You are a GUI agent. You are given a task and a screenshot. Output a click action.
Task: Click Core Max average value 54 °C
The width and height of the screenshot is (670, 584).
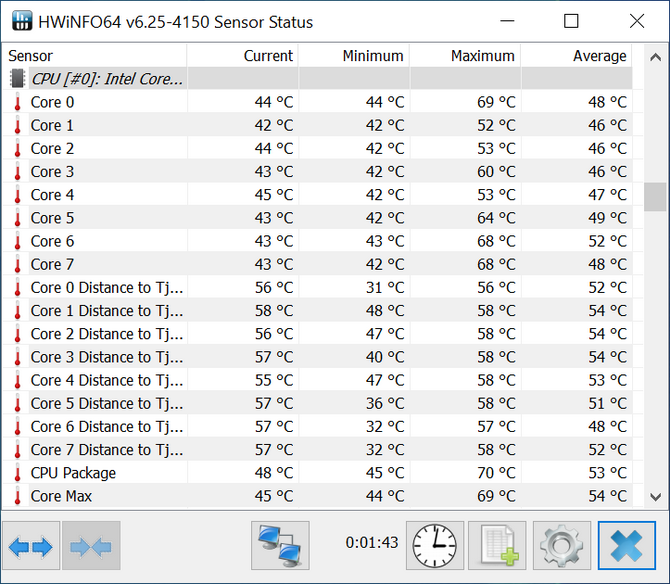pyautogui.click(x=607, y=496)
